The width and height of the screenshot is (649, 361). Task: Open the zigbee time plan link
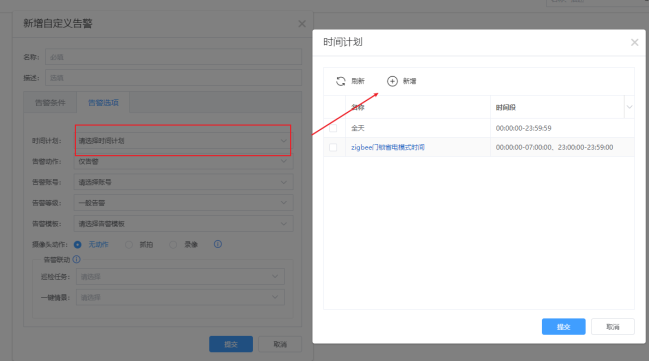coord(388,147)
